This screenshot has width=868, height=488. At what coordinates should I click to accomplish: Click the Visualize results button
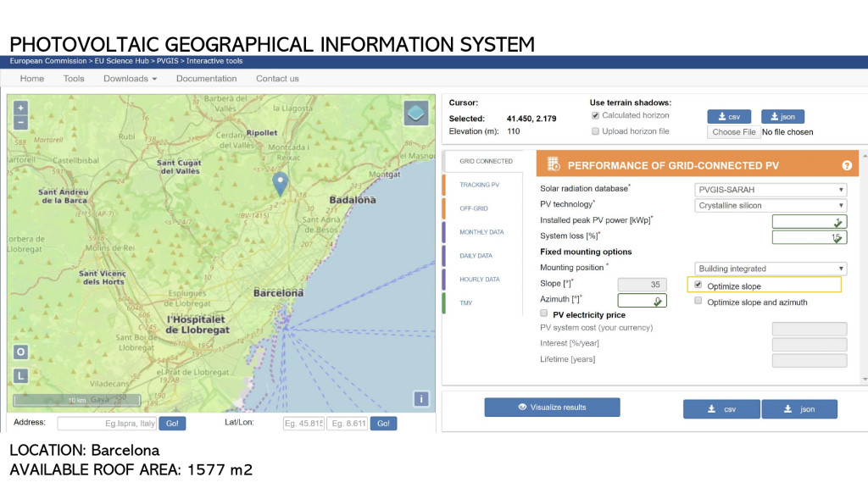(552, 408)
